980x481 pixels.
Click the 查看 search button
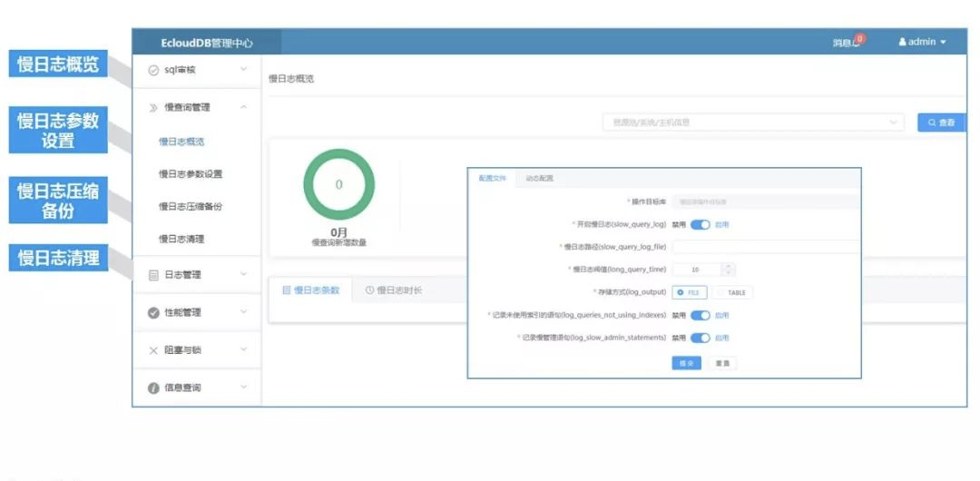(x=941, y=123)
